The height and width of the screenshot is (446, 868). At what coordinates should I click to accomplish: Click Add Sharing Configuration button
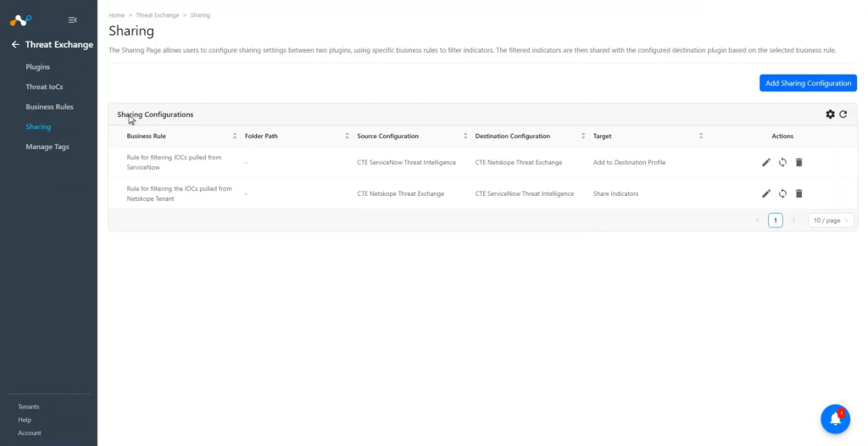[x=808, y=83]
